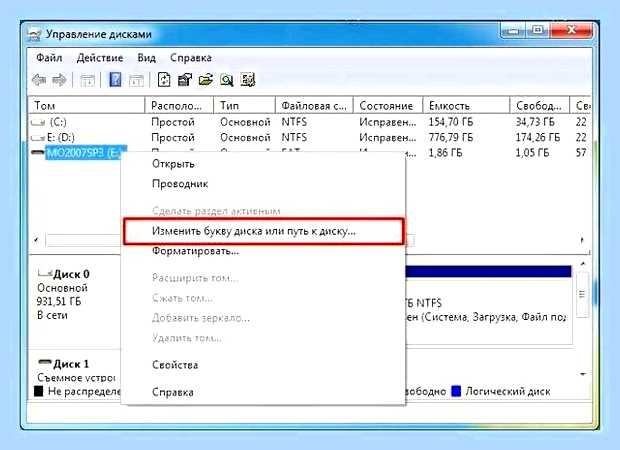
Task: Click the 154,70 ГБ capacity cell
Action: pos(451,122)
